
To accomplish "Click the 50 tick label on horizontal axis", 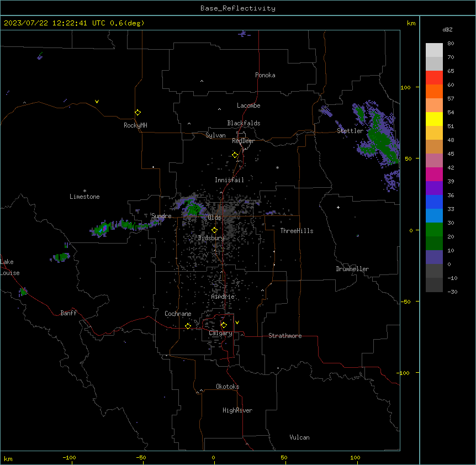I will [284, 457].
